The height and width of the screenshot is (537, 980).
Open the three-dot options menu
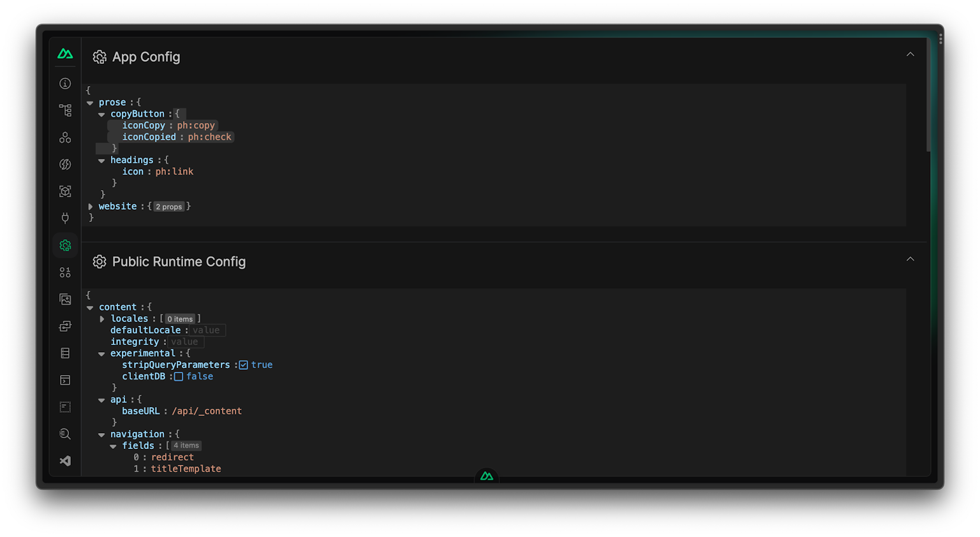(940, 39)
